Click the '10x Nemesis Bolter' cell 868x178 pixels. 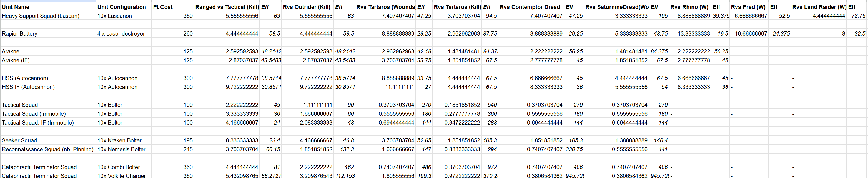[x=124, y=149]
